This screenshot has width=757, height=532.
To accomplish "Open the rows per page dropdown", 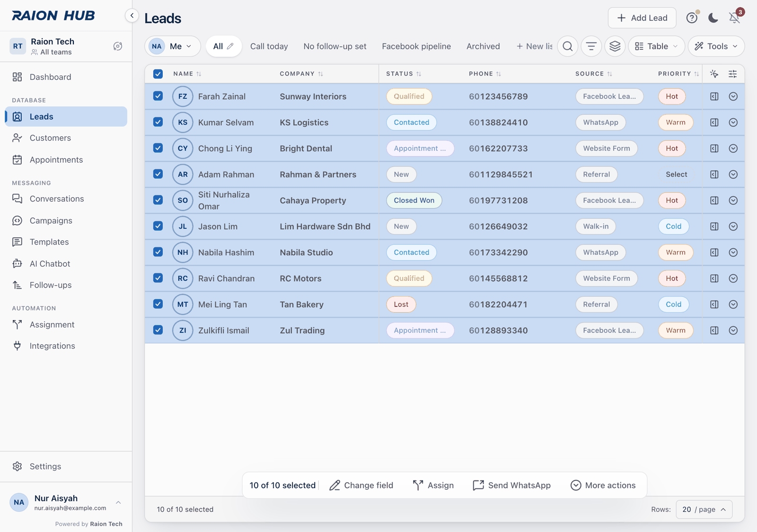I will pos(704,509).
